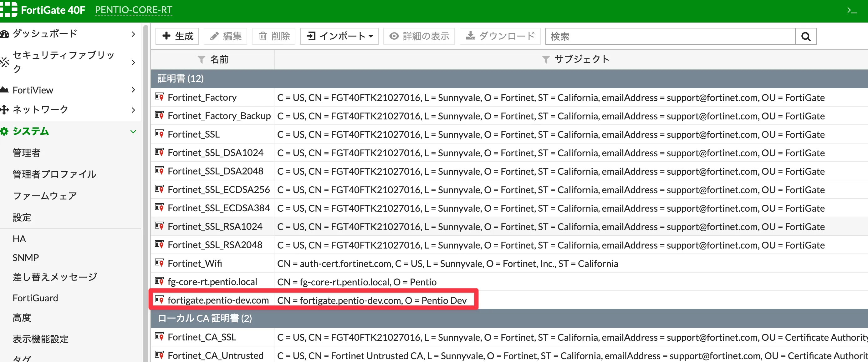Open the HA menu item
This screenshot has height=362, width=868.
[x=19, y=239]
